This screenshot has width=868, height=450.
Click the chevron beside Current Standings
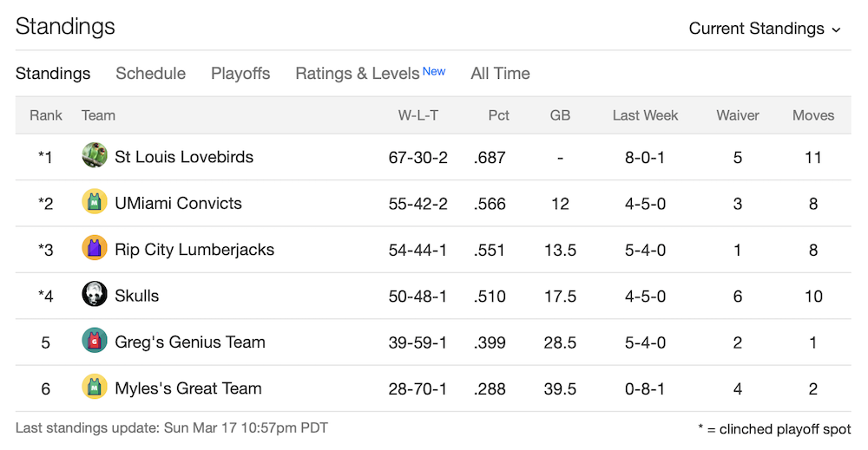pyautogui.click(x=836, y=29)
